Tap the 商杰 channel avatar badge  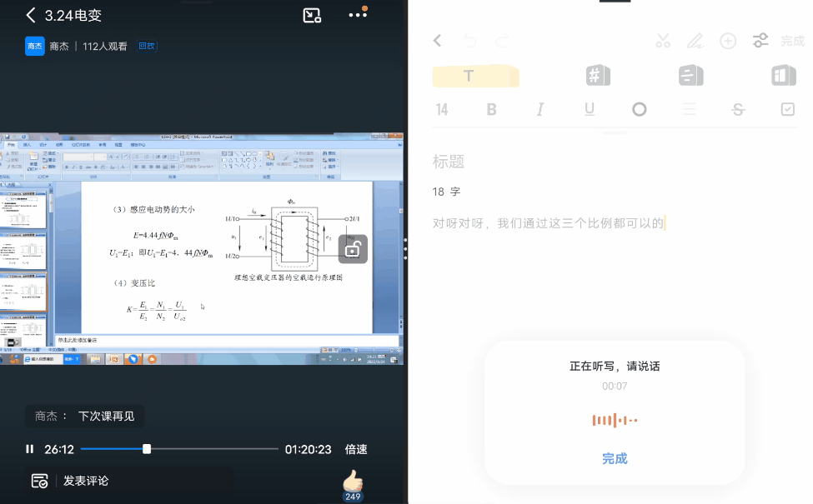[x=35, y=46]
